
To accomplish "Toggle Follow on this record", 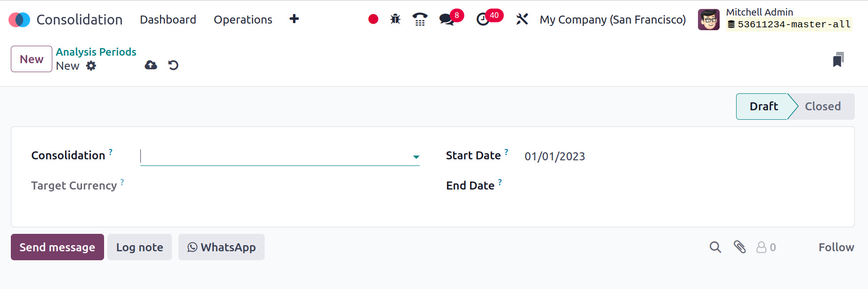I will 836,248.
